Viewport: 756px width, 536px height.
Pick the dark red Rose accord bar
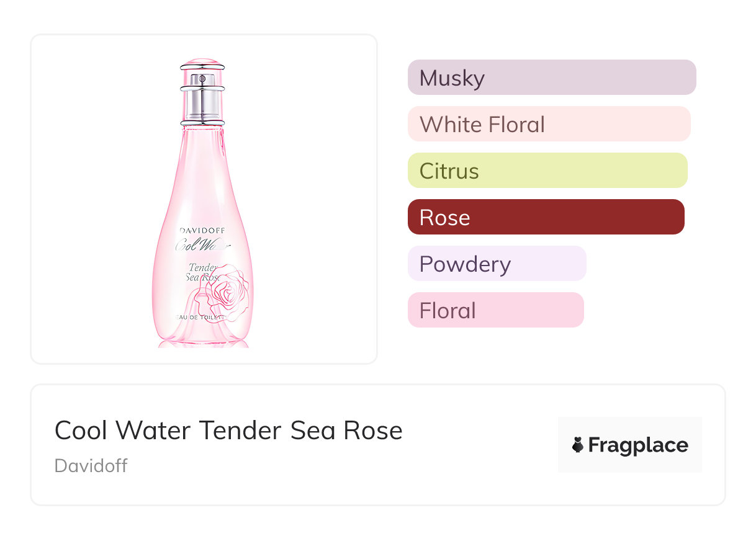click(x=546, y=217)
